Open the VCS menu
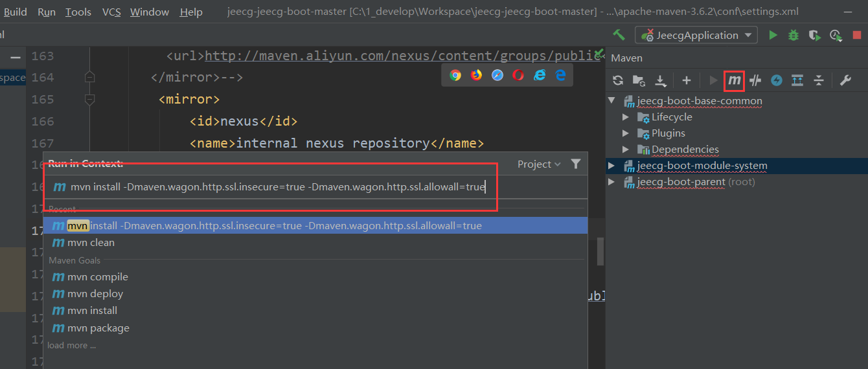 111,12
